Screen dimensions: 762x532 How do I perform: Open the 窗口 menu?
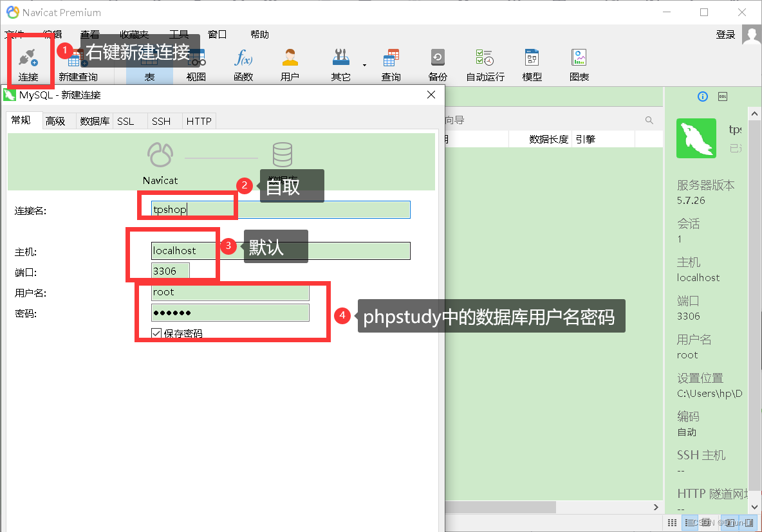click(x=218, y=35)
